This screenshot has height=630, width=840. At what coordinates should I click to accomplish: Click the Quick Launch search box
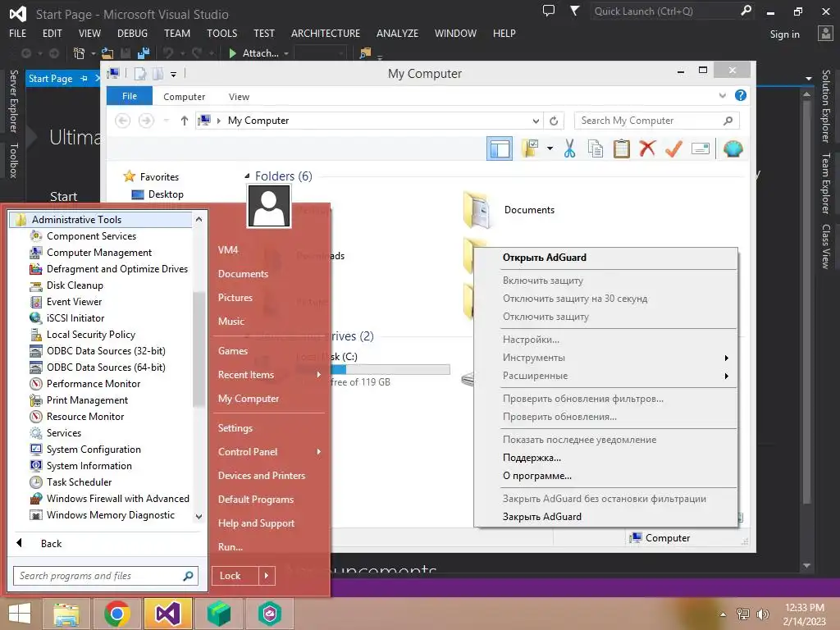click(673, 11)
